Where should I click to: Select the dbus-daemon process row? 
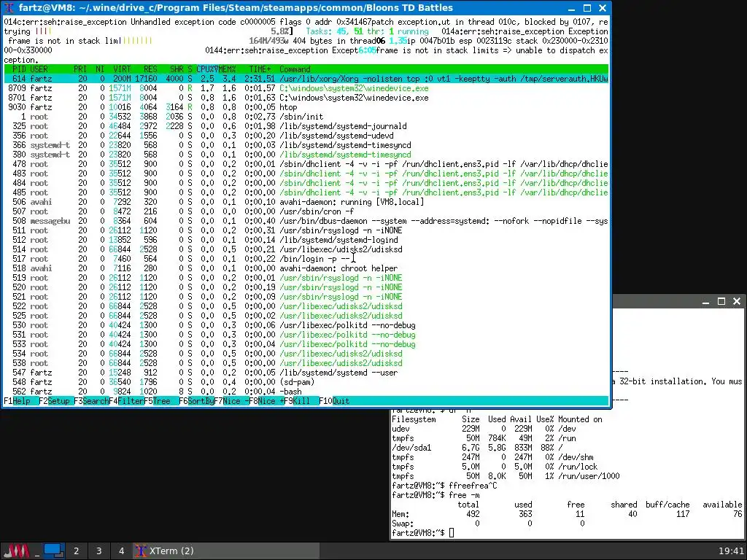pyautogui.click(x=306, y=221)
